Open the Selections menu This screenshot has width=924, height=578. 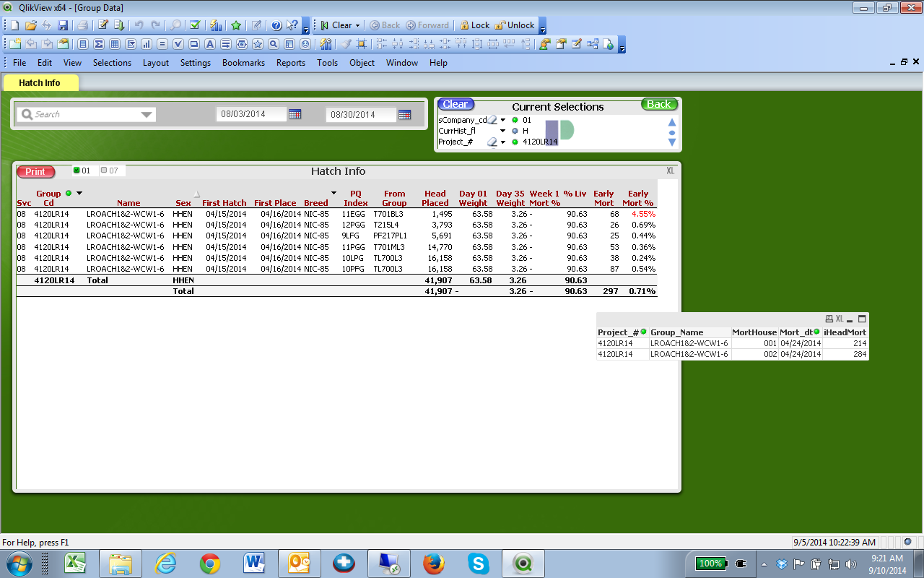(x=112, y=63)
